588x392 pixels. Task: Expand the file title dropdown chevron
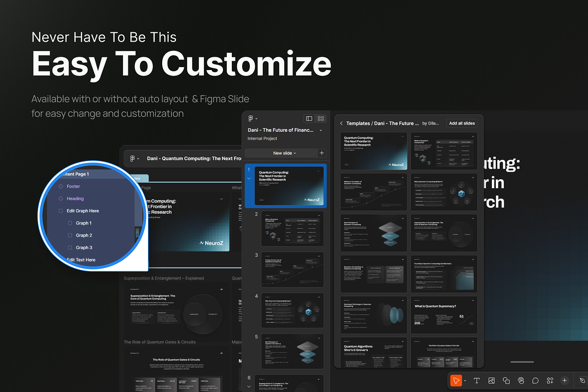(321, 130)
